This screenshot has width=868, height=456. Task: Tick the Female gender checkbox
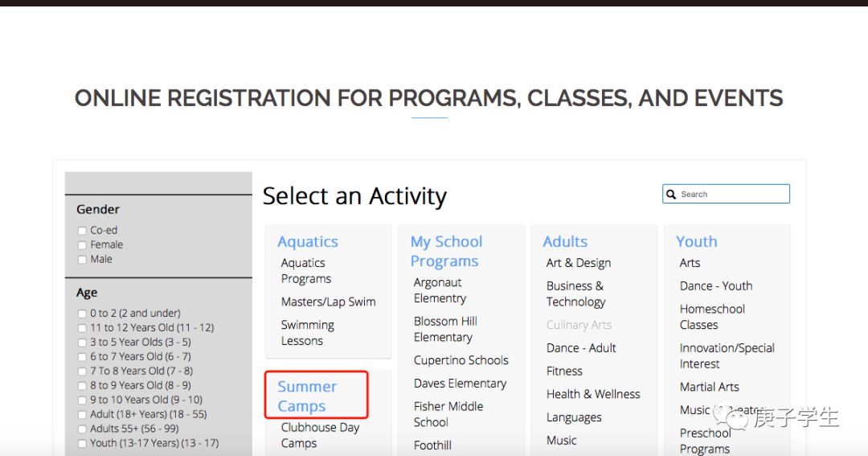coord(82,245)
